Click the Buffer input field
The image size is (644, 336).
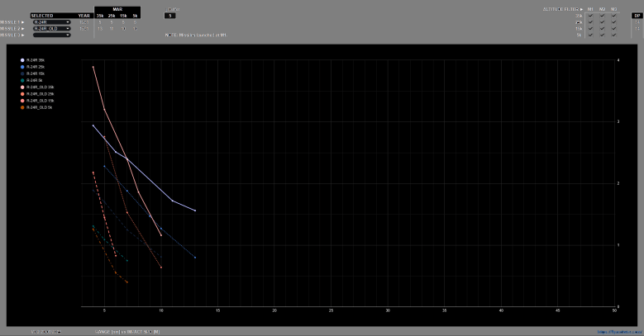click(169, 16)
